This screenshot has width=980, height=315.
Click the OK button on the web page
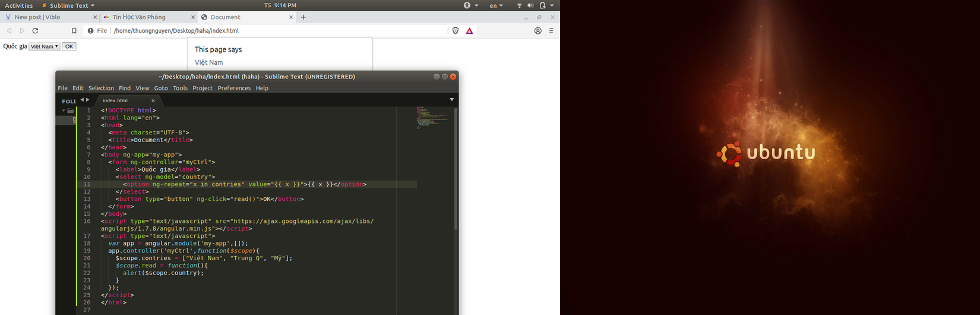[x=69, y=46]
